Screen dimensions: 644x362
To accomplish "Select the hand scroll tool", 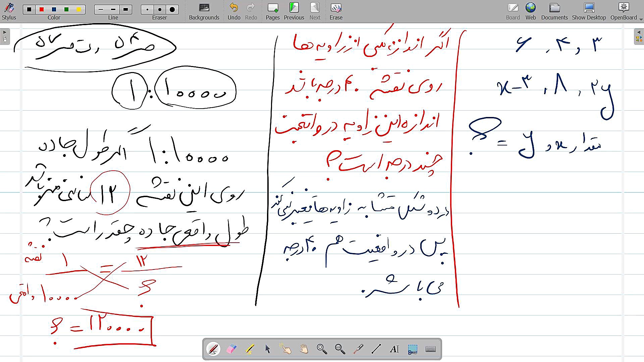I will [304, 349].
